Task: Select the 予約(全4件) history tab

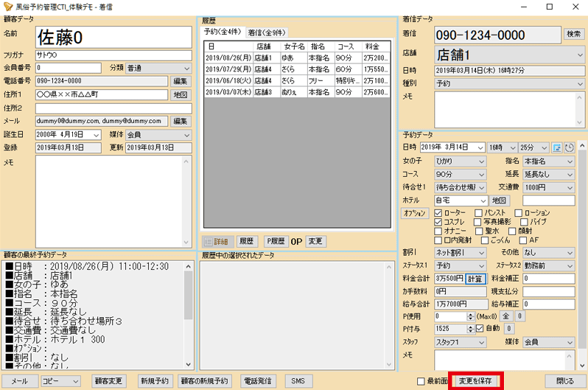Action: point(223,32)
